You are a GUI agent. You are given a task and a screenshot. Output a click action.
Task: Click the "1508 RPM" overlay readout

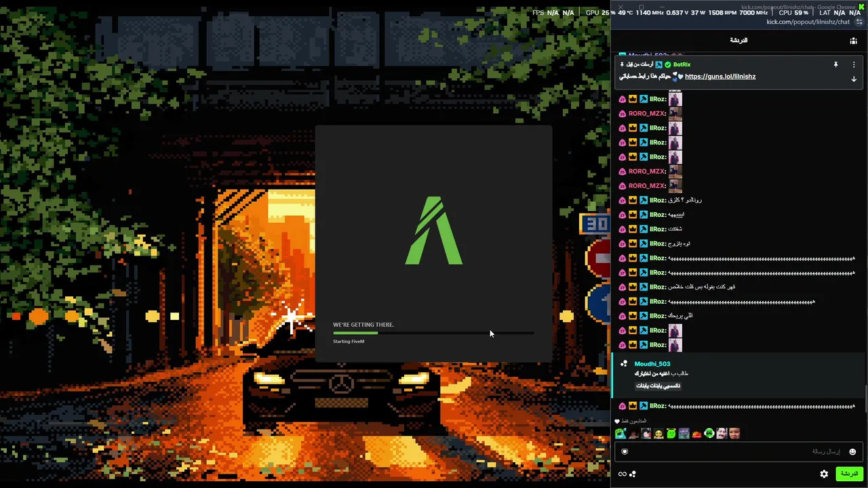[722, 12]
